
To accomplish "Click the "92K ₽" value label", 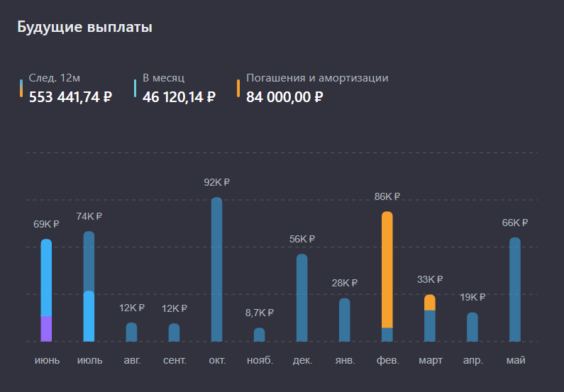I will coord(217,182).
